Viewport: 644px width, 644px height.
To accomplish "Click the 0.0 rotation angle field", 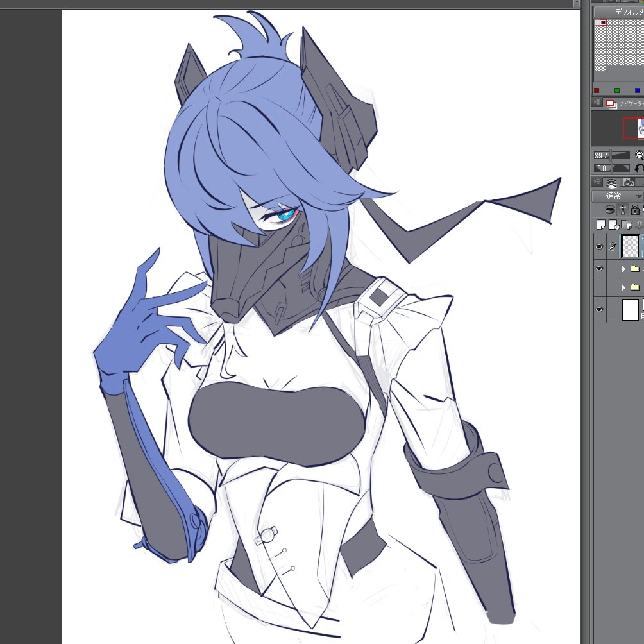I will click(x=601, y=169).
